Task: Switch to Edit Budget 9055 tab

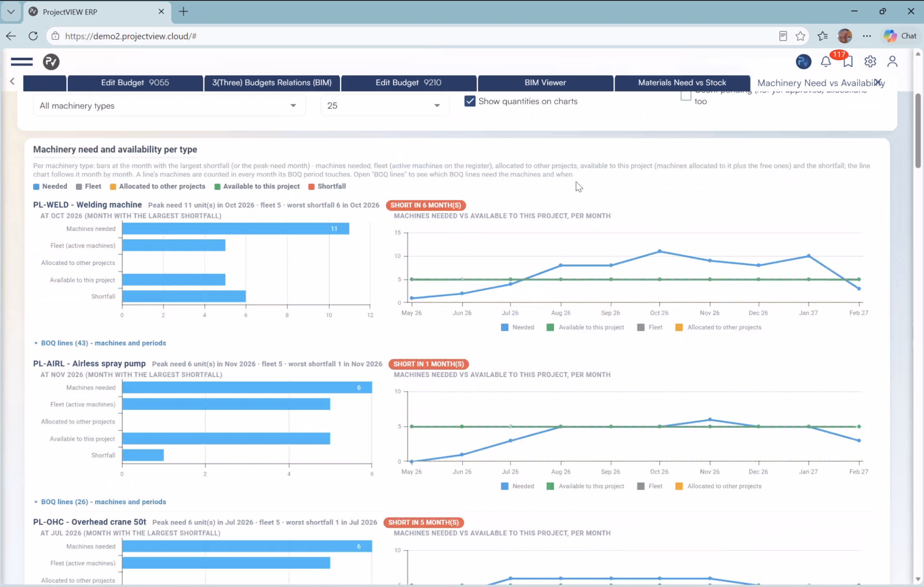Action: [x=135, y=82]
